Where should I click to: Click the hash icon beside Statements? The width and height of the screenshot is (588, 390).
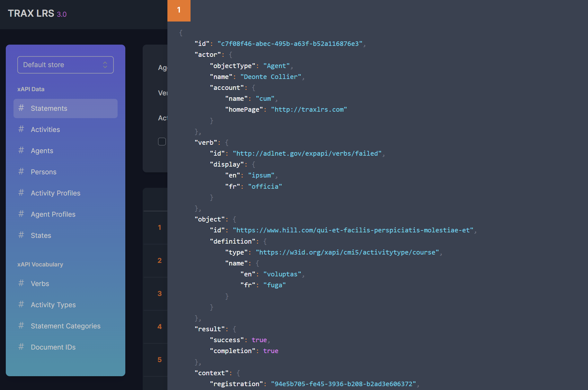point(21,108)
